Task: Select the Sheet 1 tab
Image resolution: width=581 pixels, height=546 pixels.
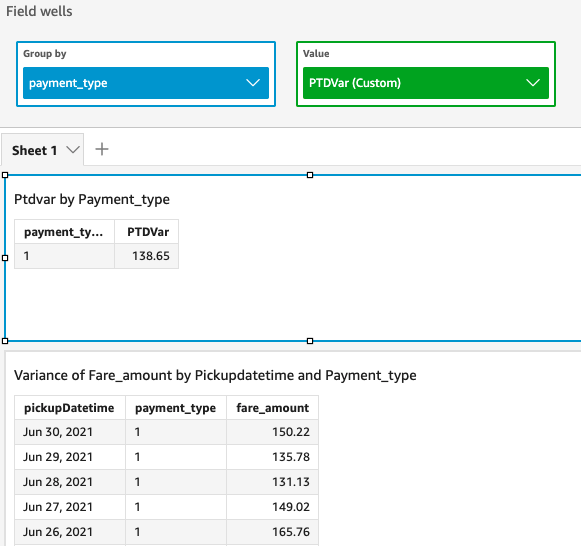Action: (35, 150)
